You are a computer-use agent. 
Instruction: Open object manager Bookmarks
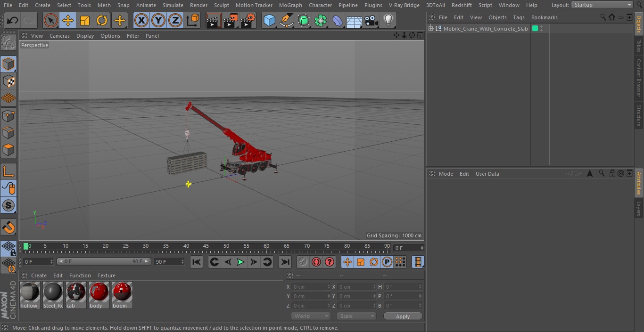(x=544, y=17)
